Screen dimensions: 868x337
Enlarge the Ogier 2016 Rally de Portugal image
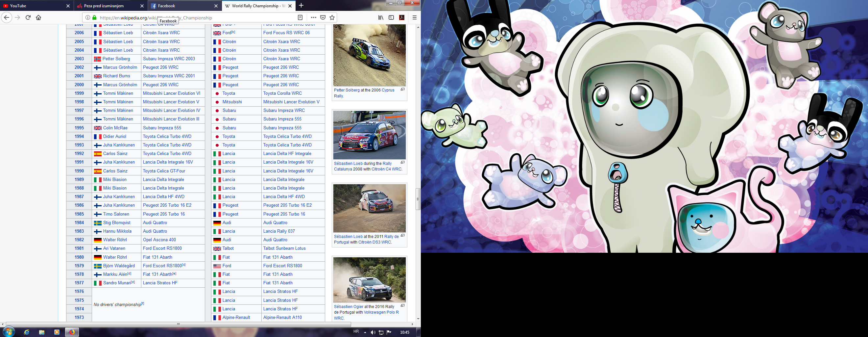pyautogui.click(x=402, y=306)
